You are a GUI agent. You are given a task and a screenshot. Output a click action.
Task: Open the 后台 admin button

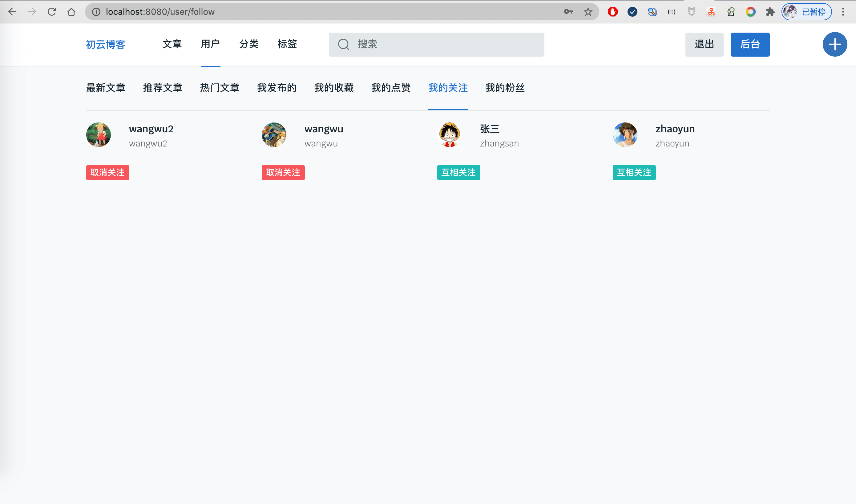[750, 45]
